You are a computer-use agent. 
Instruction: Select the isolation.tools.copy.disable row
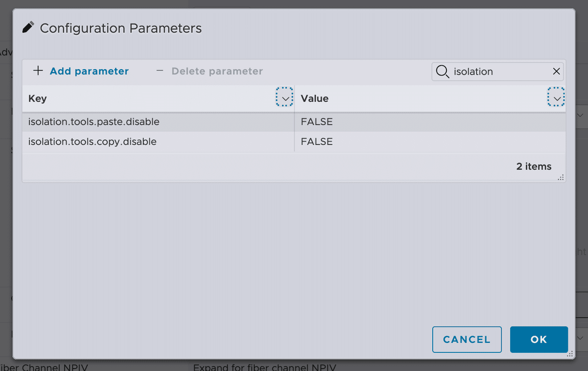(92, 142)
